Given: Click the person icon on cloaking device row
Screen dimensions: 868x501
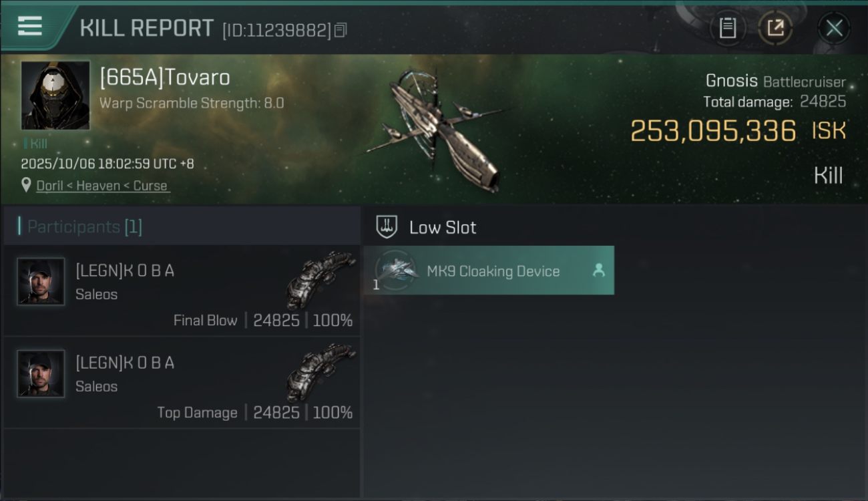Looking at the screenshot, I should click(x=598, y=270).
